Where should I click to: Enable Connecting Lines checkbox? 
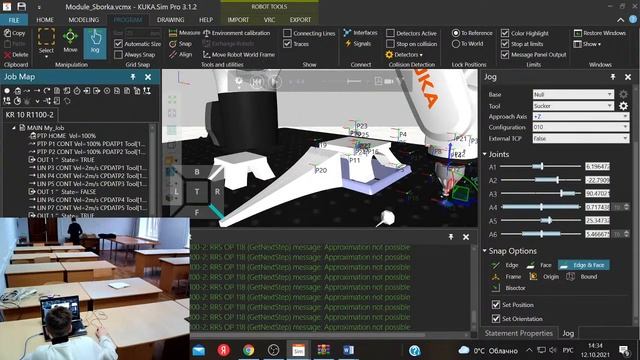coord(287,33)
